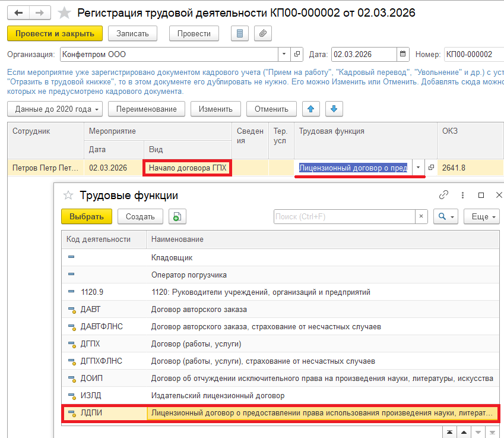Screen dimensions: 504x438
Task: Add document to favorites with star
Action: pyautogui.click(x=64, y=13)
